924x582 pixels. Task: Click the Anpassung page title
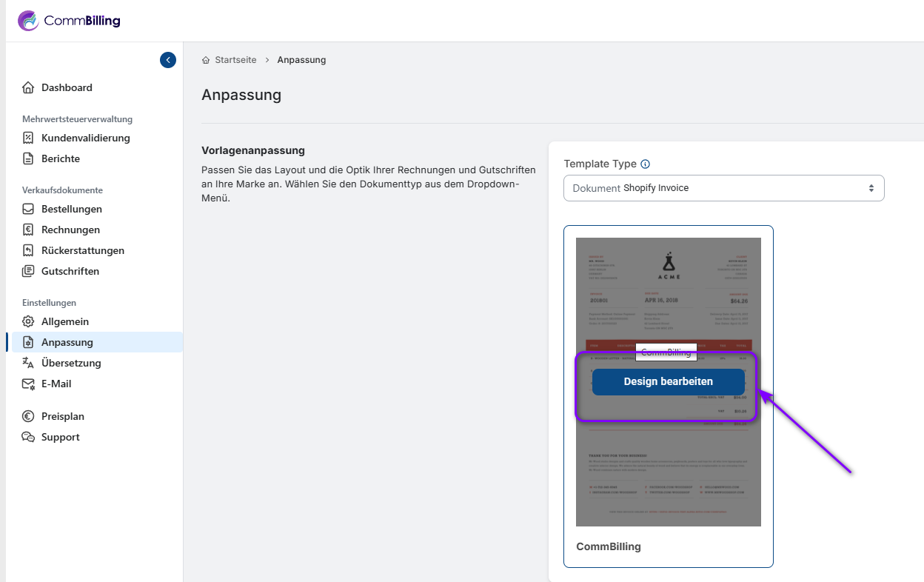241,95
